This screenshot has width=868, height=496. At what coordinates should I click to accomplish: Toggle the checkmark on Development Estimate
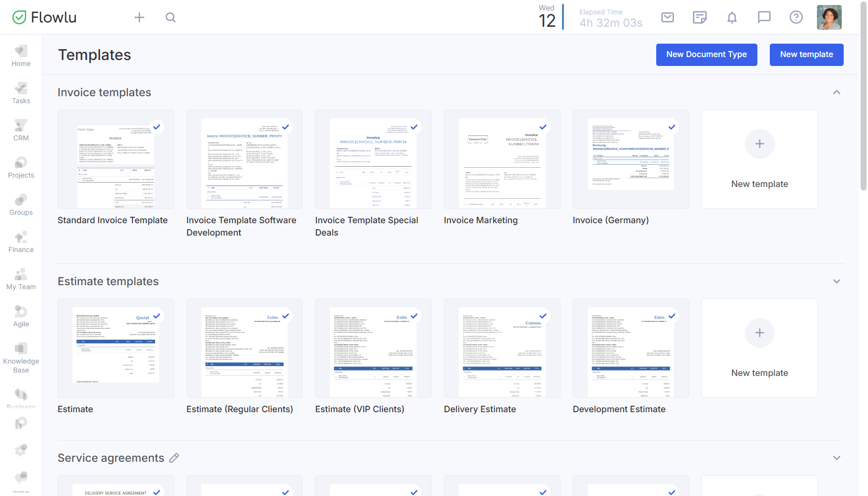point(672,316)
